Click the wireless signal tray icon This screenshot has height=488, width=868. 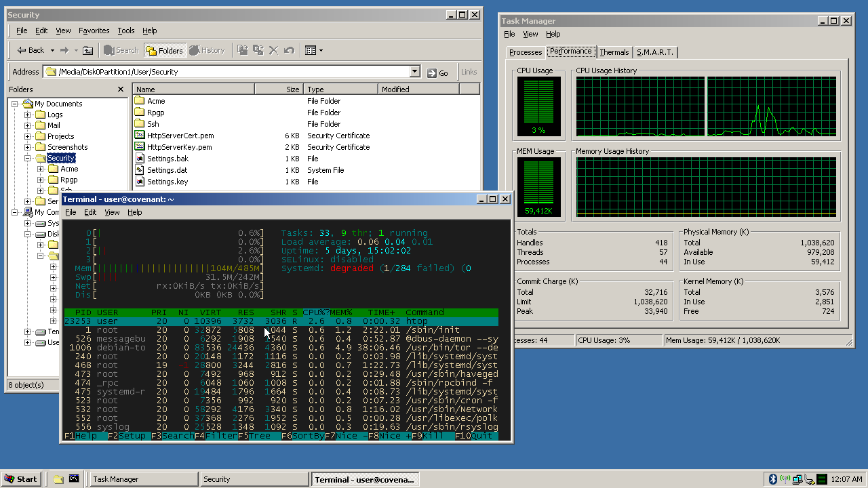(x=785, y=479)
